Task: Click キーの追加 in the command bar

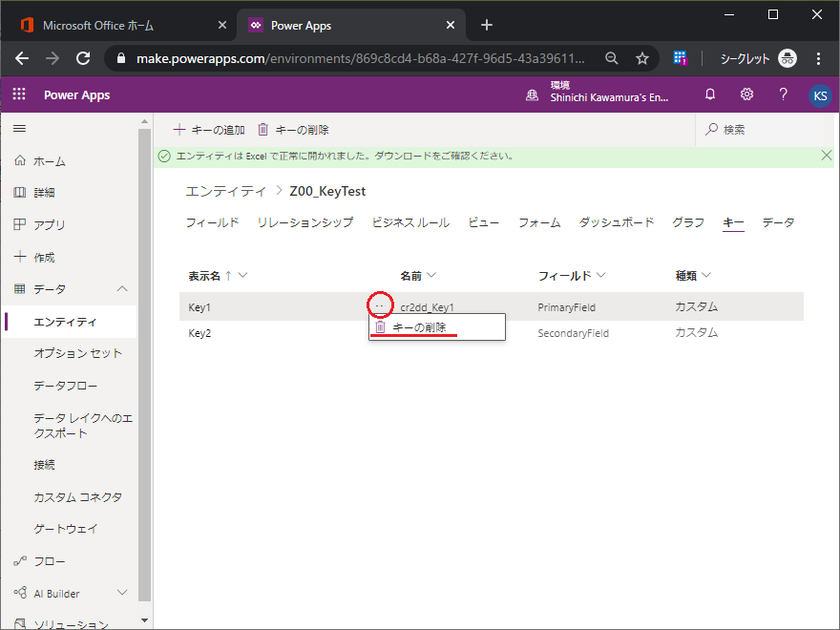Action: click(x=209, y=130)
